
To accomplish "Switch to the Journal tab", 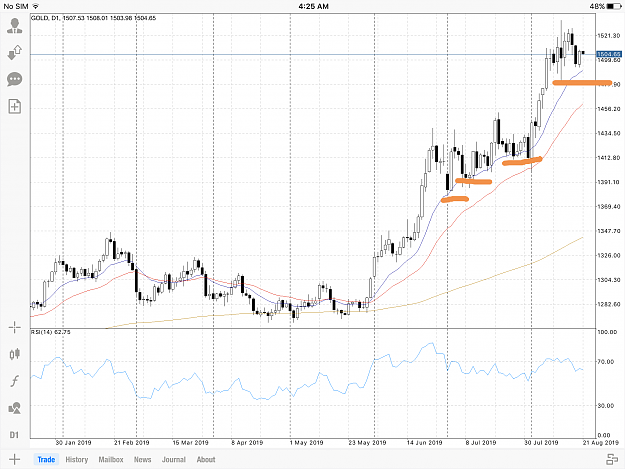I will pos(174,459).
